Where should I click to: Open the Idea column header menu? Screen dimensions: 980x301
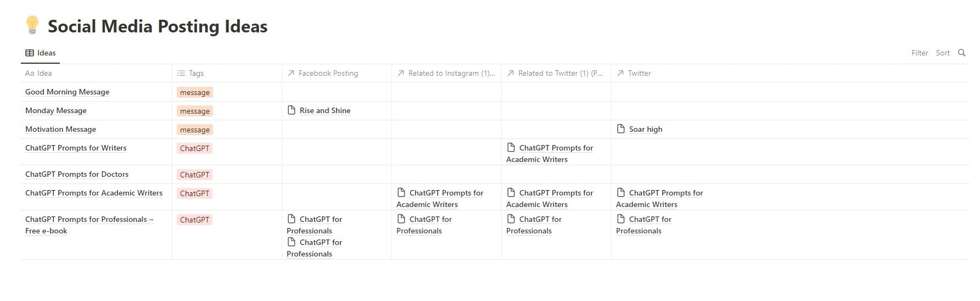(97, 73)
